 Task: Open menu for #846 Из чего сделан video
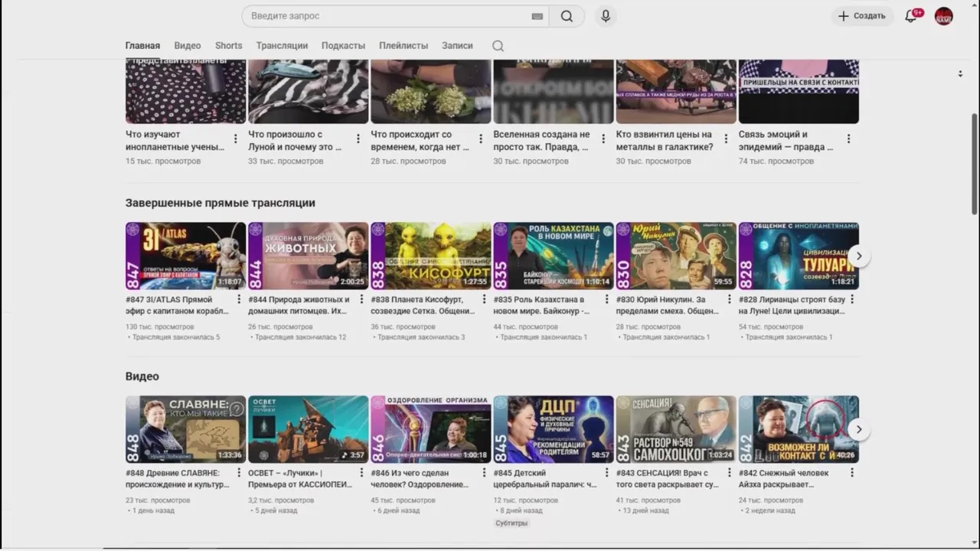point(484,473)
